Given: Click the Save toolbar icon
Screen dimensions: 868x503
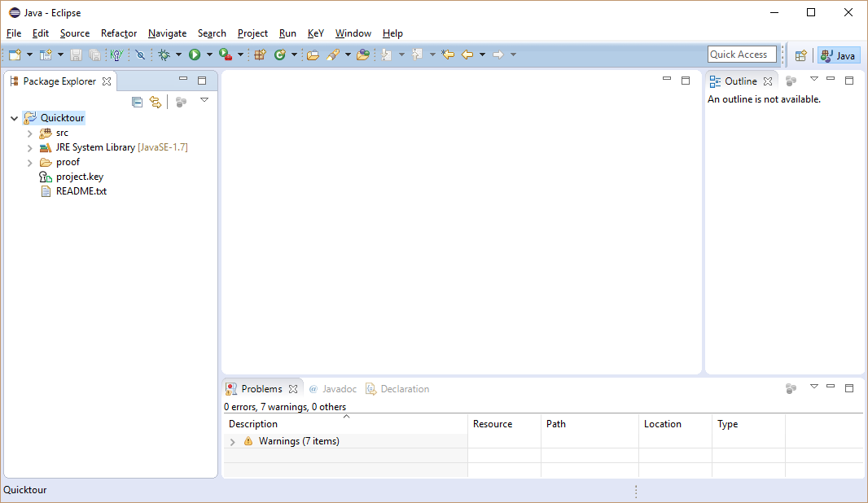Looking at the screenshot, I should (77, 55).
